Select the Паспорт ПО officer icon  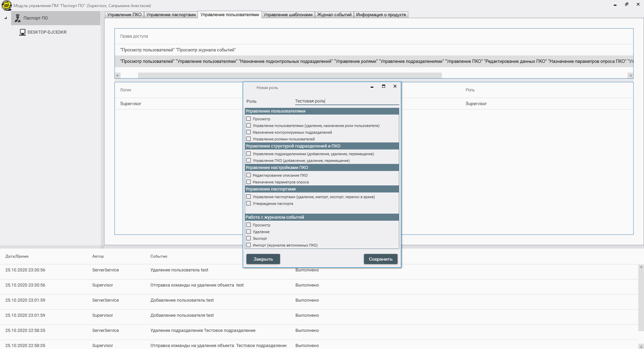(18, 18)
